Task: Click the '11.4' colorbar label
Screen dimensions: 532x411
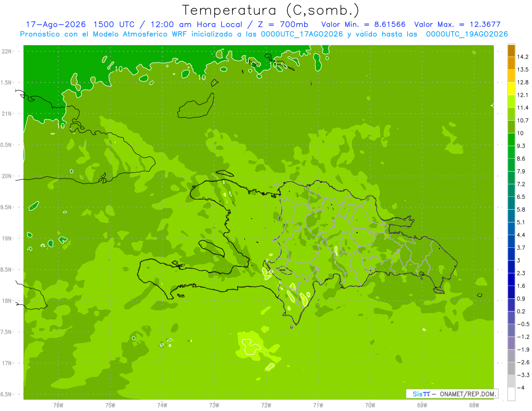Action: pyautogui.click(x=524, y=108)
